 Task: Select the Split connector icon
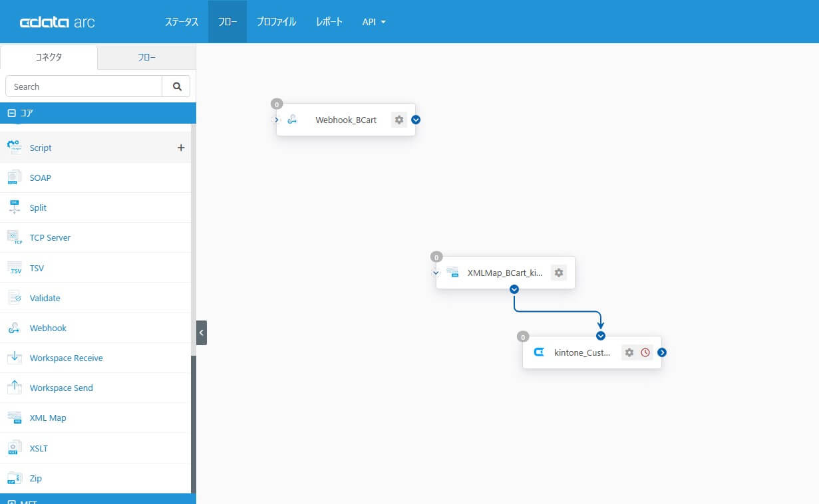click(x=14, y=207)
